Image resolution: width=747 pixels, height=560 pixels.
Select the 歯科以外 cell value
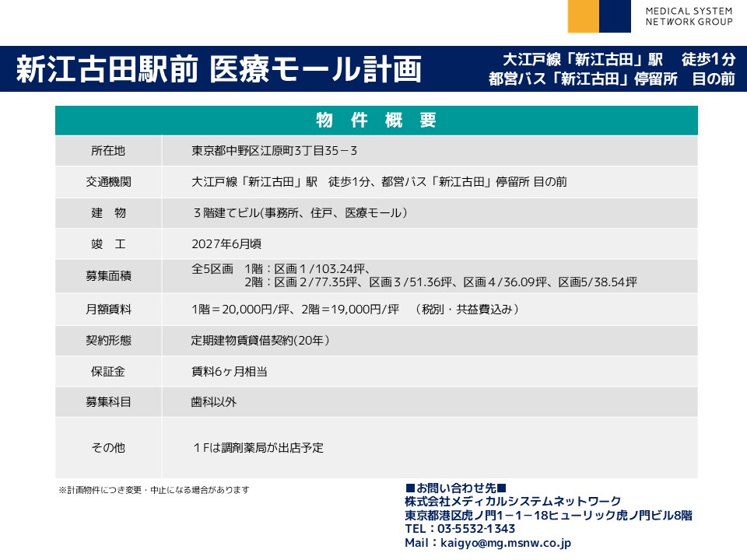click(214, 402)
